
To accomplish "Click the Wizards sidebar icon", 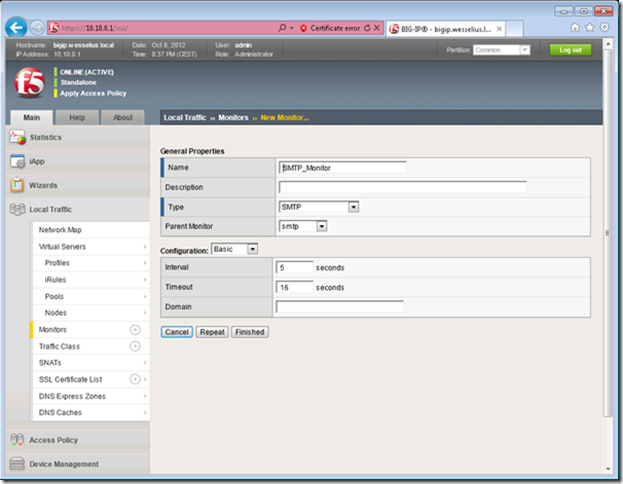I will (18, 185).
